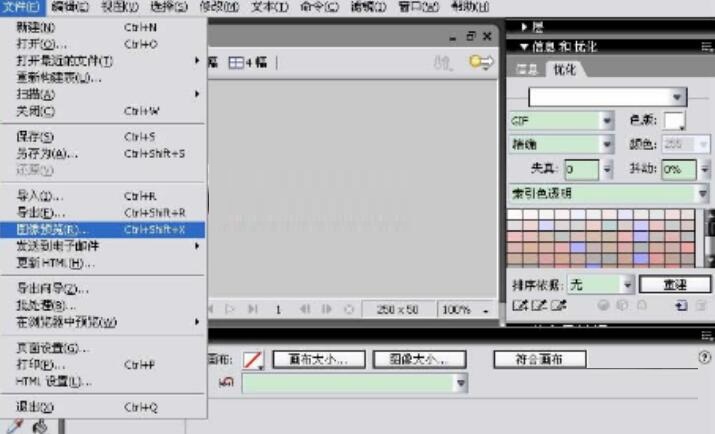Click the delete color trash icon
715x434 pixels.
pyautogui.click(x=699, y=305)
